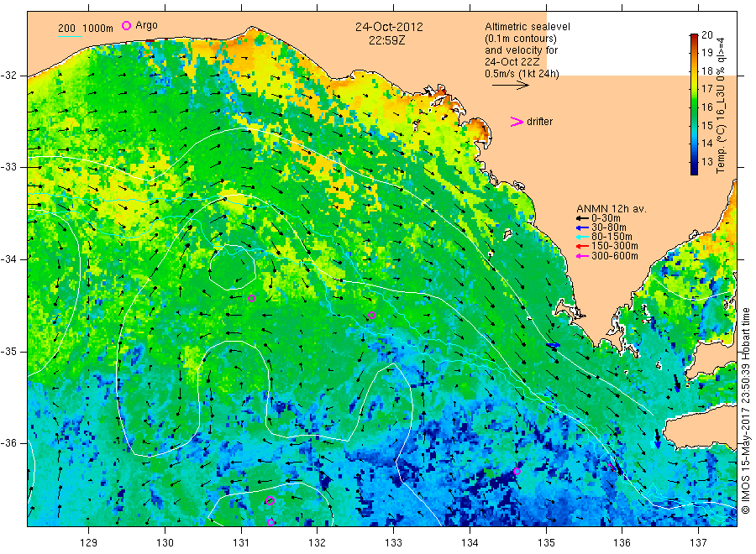Click the 0.5m/s (1kt 24h) label

point(522,74)
